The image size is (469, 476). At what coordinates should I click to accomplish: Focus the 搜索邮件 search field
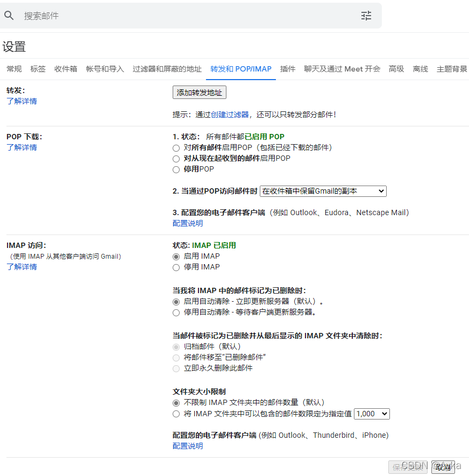click(190, 16)
